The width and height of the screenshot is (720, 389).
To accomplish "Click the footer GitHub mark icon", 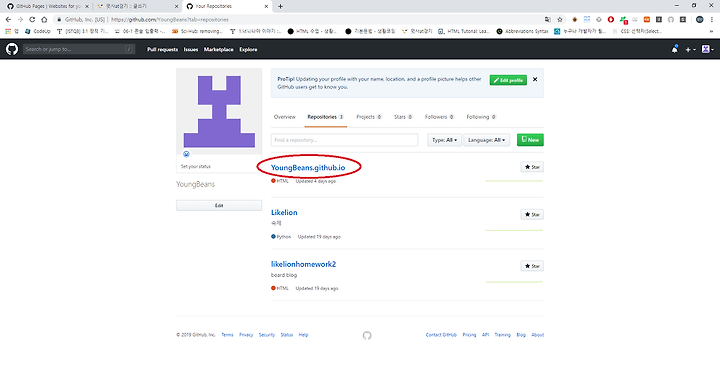I will pyautogui.click(x=367, y=335).
